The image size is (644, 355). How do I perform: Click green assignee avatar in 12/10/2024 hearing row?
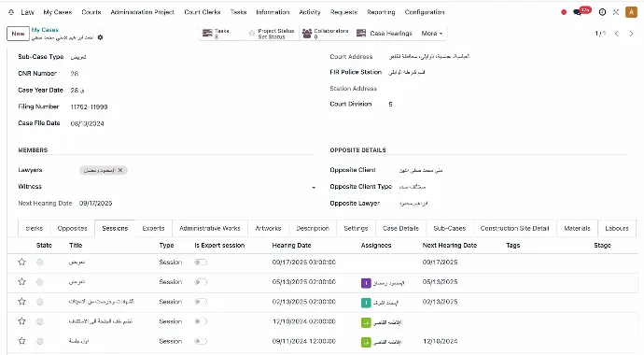coord(366,322)
